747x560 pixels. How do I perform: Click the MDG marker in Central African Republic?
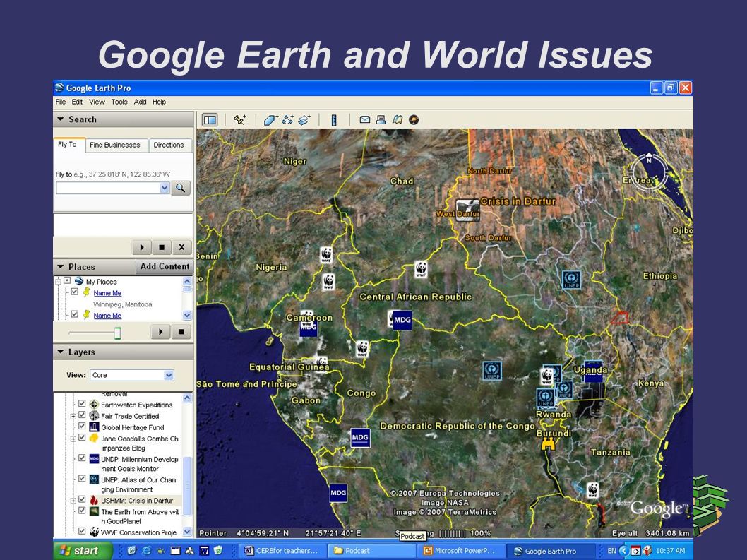coord(402,321)
